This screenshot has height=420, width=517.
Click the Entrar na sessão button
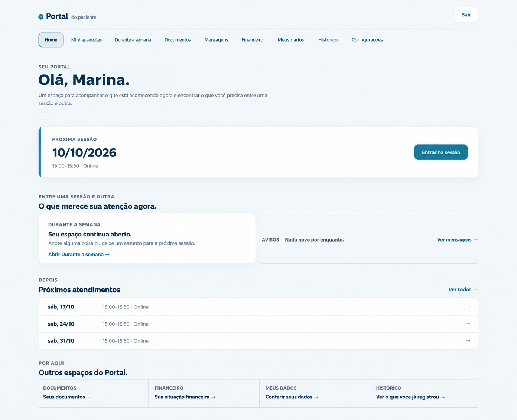point(441,152)
